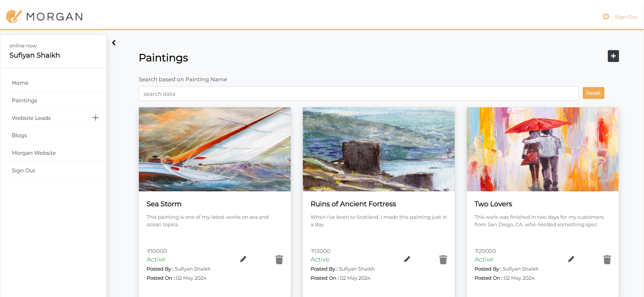Open the Morgan Website link

click(x=34, y=153)
